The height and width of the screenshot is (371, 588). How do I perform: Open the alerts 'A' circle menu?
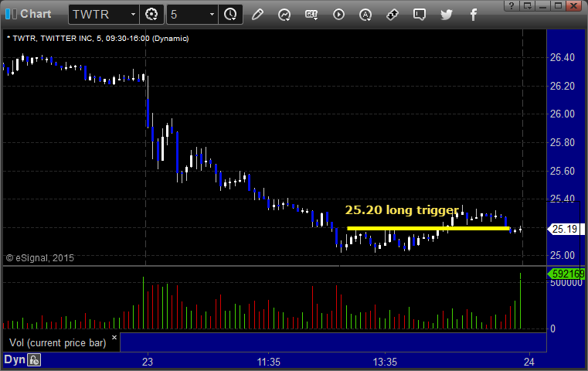click(365, 15)
